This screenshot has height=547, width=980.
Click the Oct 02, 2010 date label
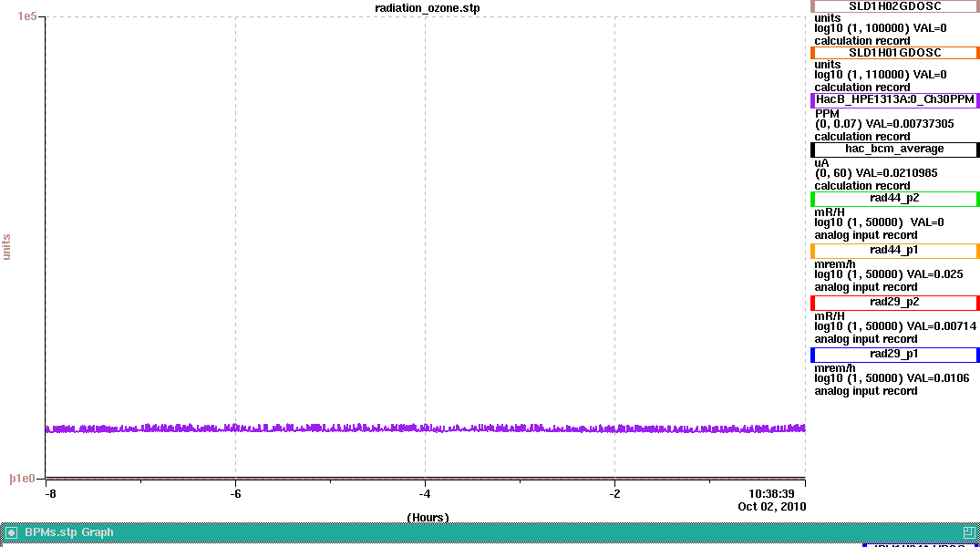pyautogui.click(x=772, y=506)
